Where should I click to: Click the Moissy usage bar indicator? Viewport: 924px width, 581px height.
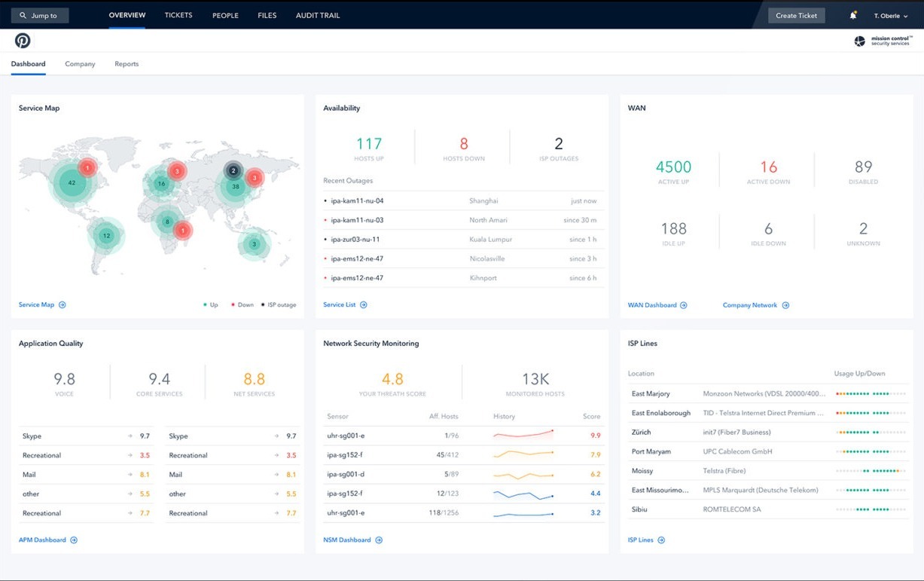click(870, 471)
